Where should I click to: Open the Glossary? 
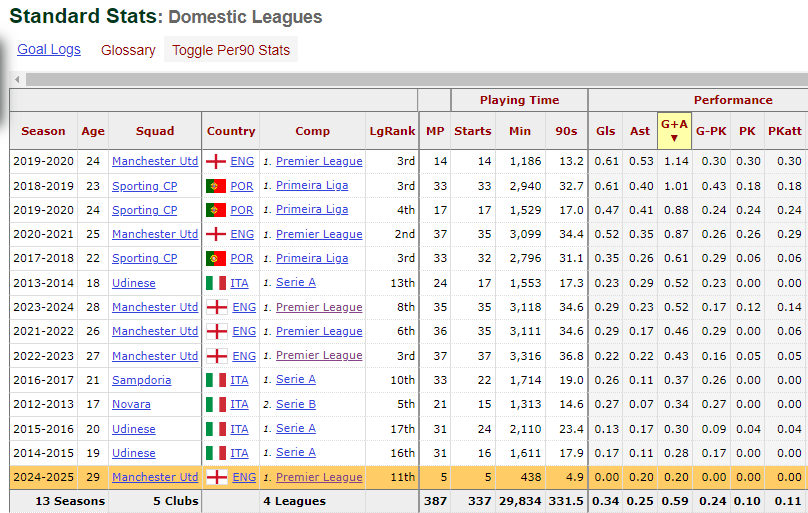128,50
